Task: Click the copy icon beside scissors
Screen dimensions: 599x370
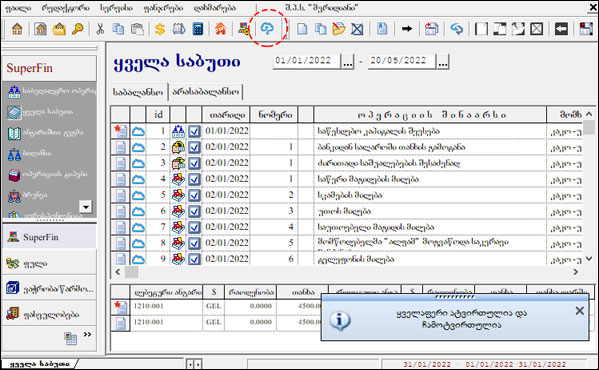Action: pyautogui.click(x=118, y=29)
